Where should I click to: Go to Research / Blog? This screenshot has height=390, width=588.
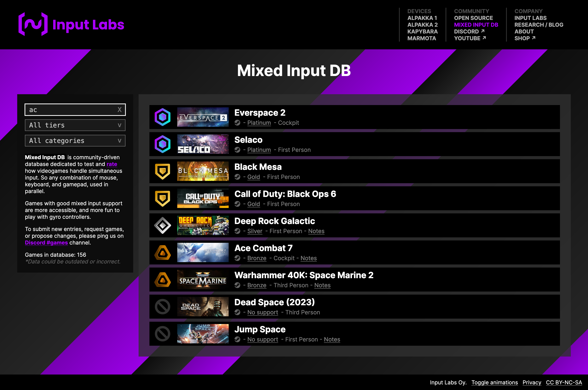click(539, 25)
